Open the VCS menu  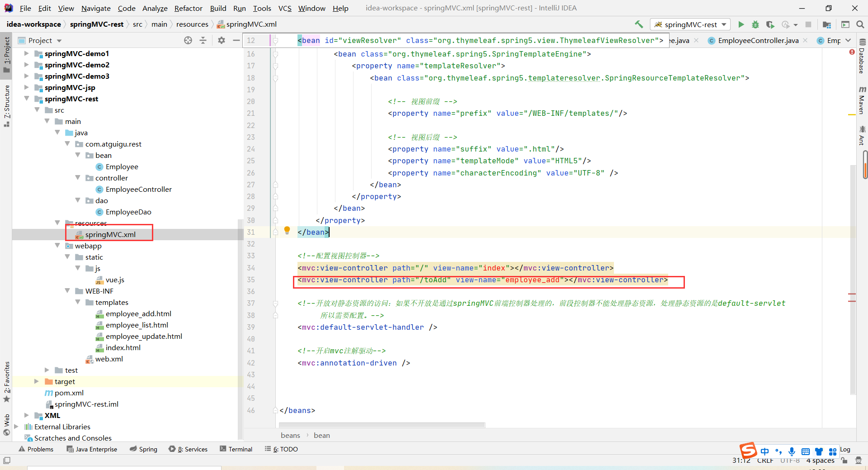285,8
